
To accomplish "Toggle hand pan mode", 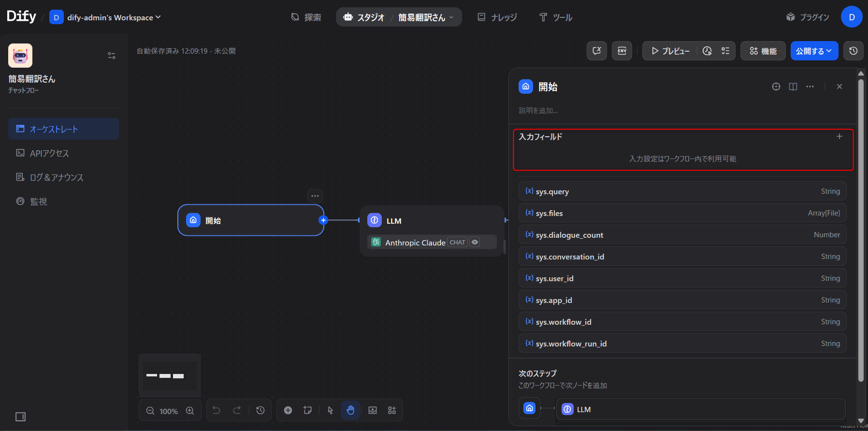I will [x=350, y=410].
